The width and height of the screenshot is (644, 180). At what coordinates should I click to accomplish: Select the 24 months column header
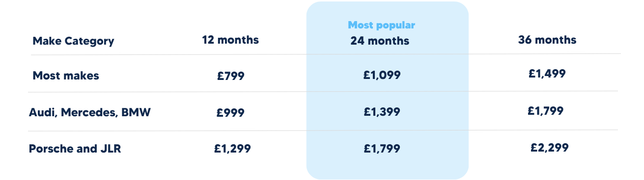(380, 41)
